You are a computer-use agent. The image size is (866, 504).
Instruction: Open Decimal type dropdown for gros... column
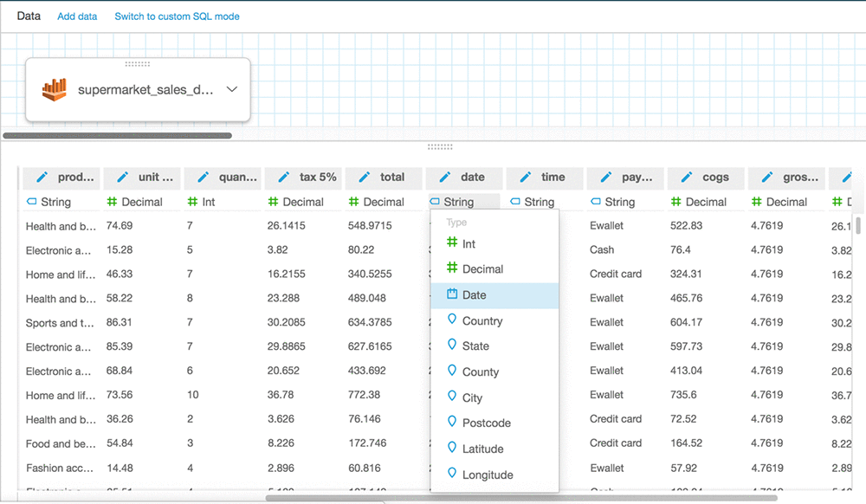779,202
